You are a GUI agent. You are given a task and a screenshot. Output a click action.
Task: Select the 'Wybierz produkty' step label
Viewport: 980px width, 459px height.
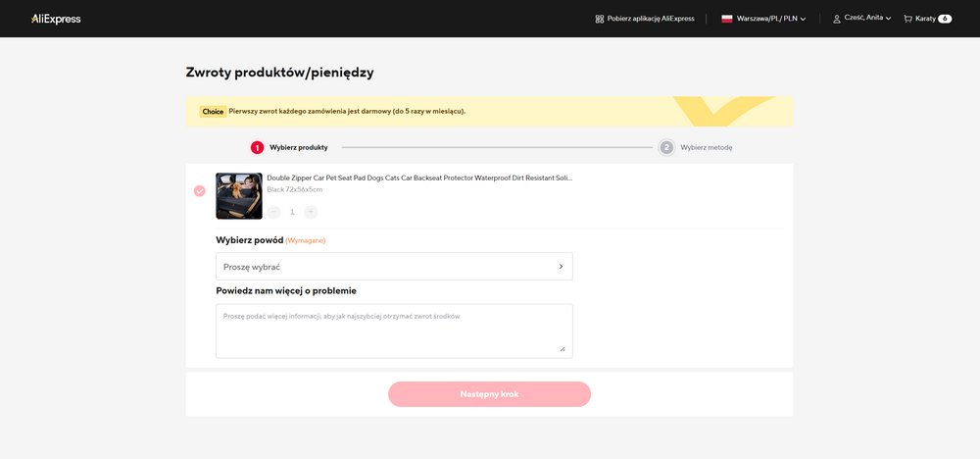click(299, 147)
